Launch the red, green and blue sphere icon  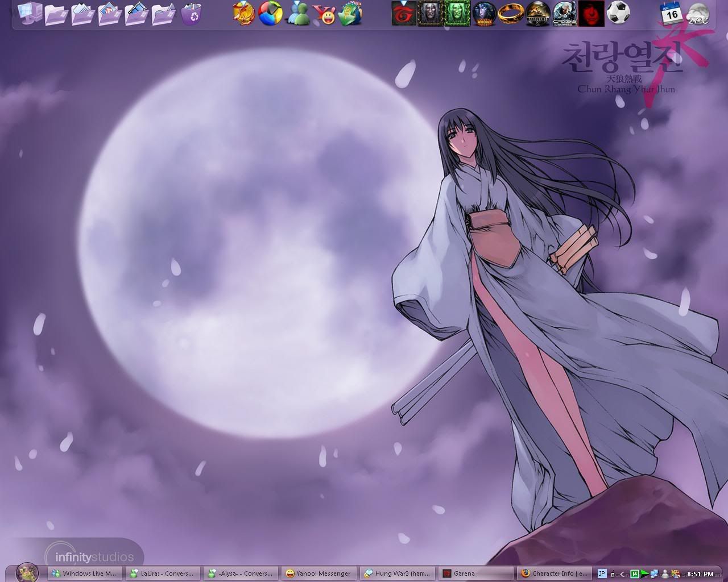tap(271, 14)
